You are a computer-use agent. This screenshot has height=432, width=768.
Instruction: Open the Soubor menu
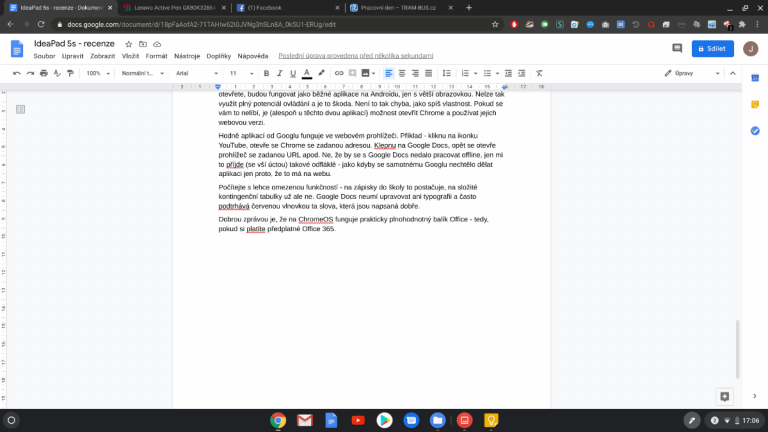(x=44, y=56)
